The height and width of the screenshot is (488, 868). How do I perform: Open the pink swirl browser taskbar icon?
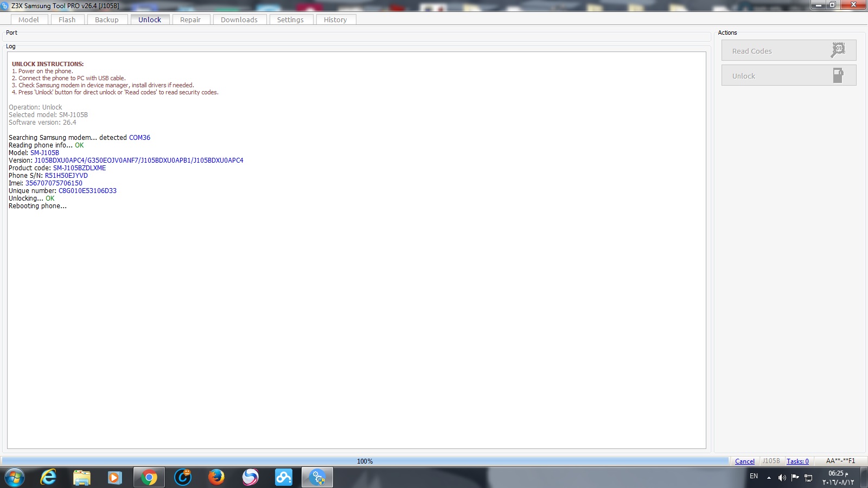(x=250, y=478)
